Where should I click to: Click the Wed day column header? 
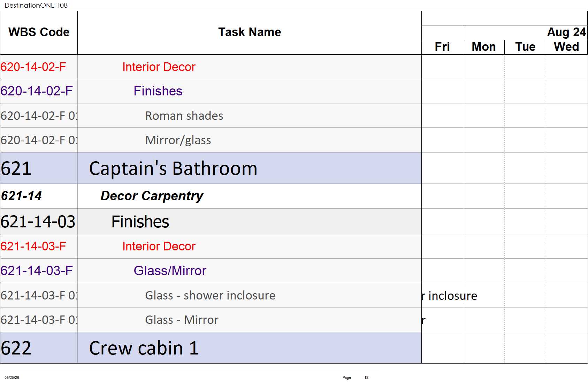tap(566, 47)
